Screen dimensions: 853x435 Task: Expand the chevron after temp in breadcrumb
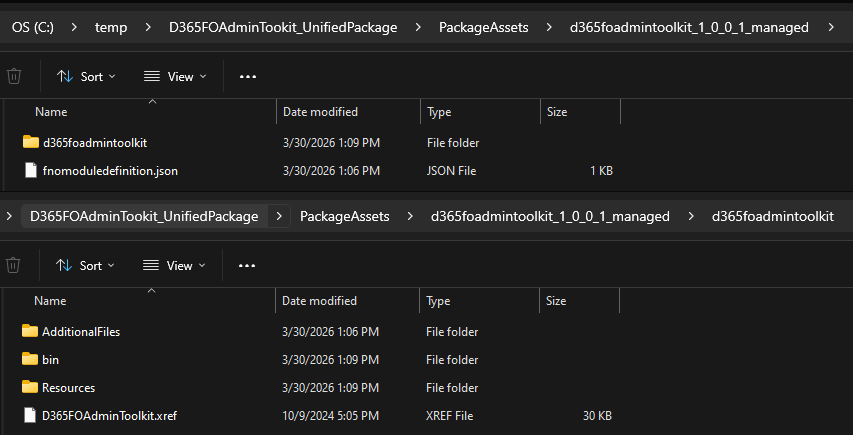[x=149, y=27]
